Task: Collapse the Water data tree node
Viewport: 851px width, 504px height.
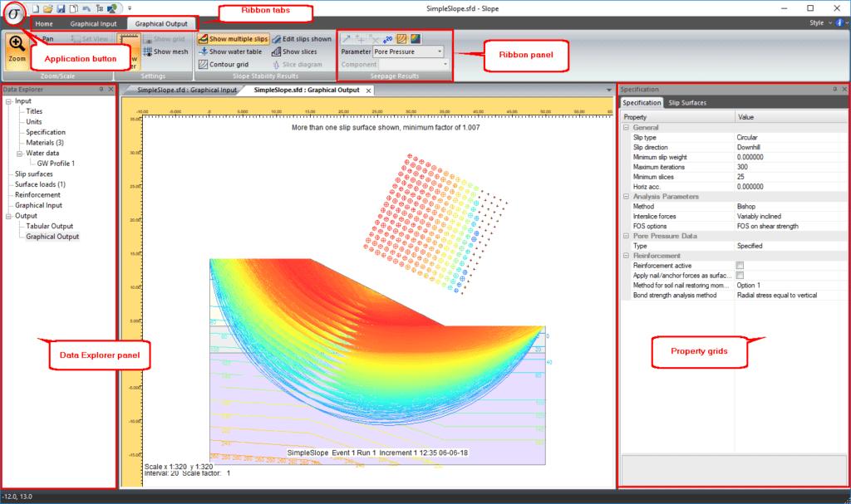Action: click(x=20, y=154)
